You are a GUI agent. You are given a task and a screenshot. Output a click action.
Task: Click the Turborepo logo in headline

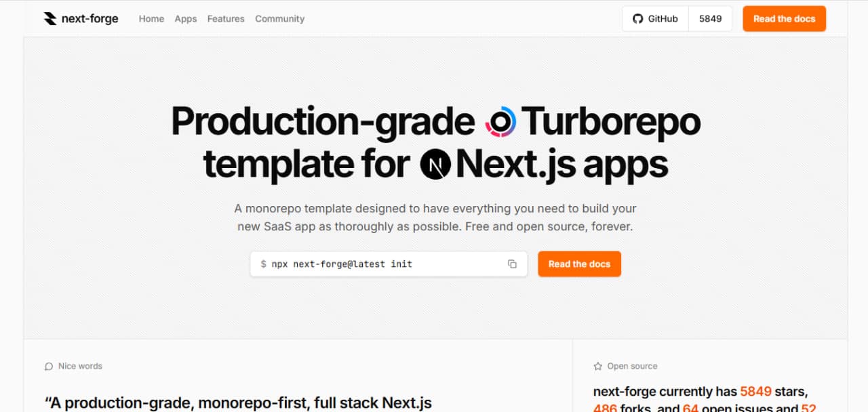[501, 121]
